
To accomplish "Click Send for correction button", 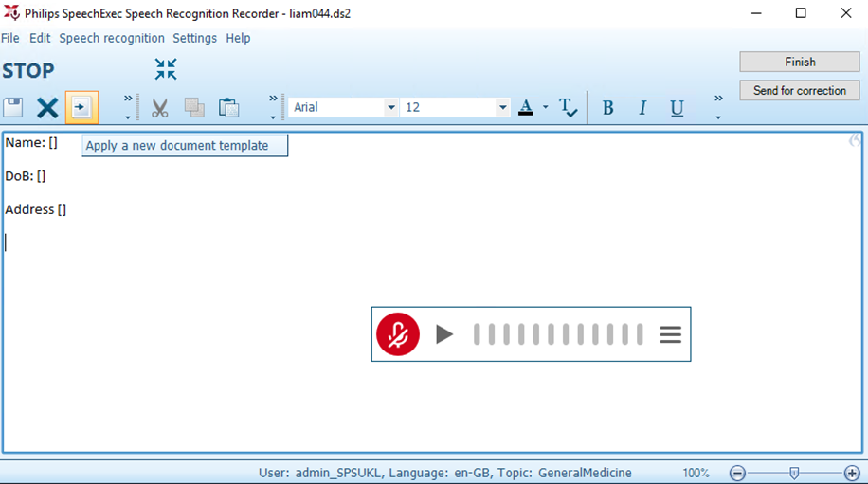I will [800, 90].
